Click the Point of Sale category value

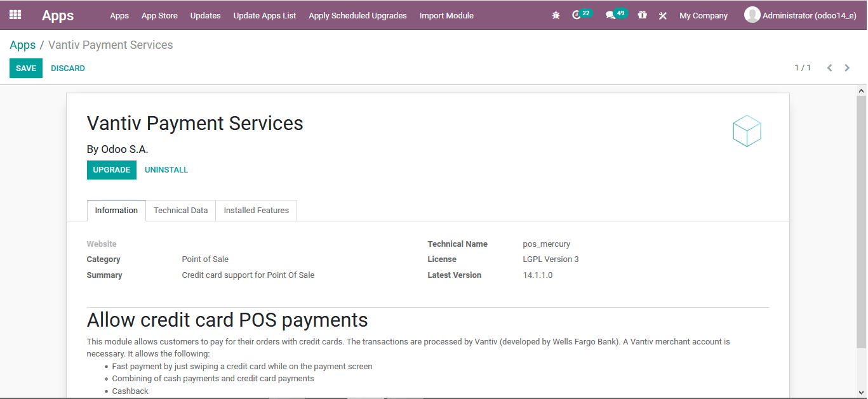[x=205, y=259]
